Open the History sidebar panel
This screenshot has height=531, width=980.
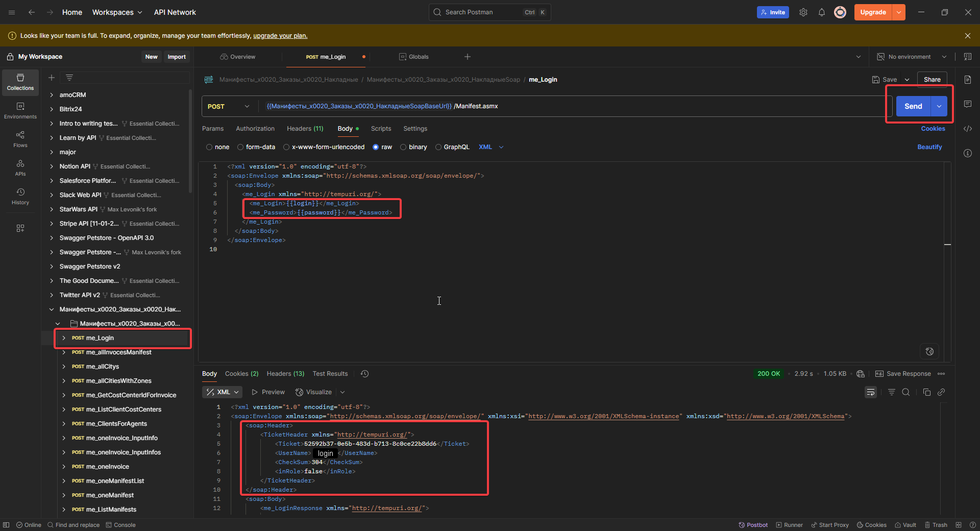click(x=20, y=197)
